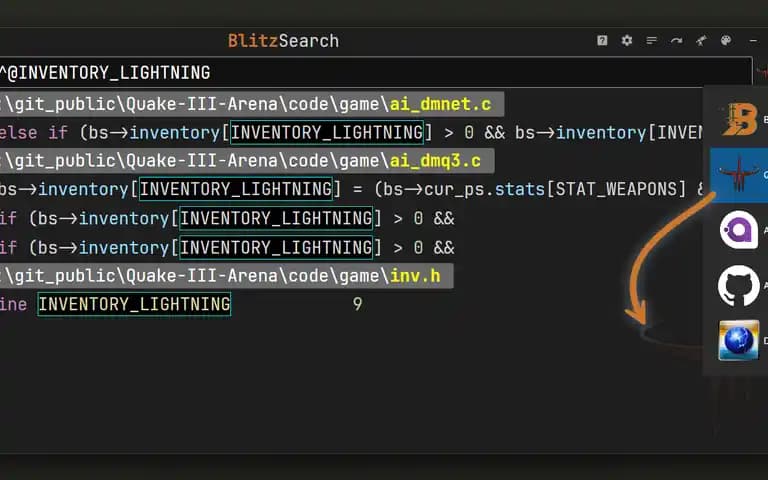Click the search box containing ^@INVENTORY_LIGHTNING
The height and width of the screenshot is (480, 768).
[375, 72]
